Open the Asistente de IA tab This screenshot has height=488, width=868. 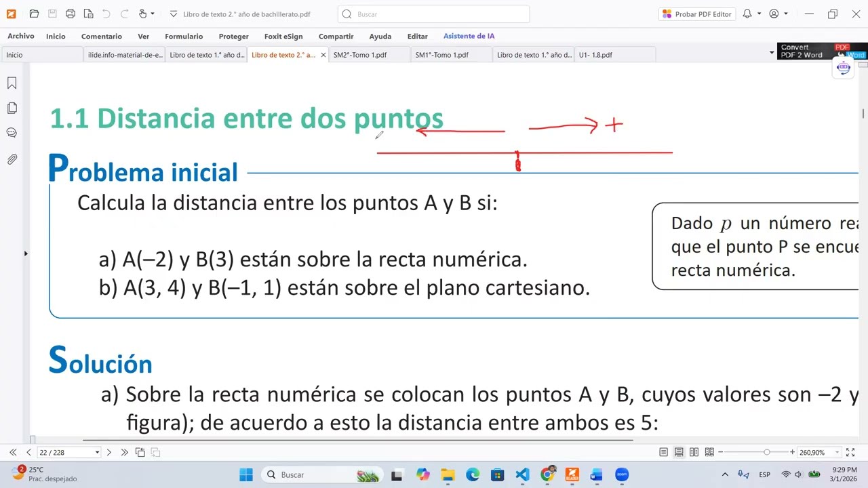point(469,36)
